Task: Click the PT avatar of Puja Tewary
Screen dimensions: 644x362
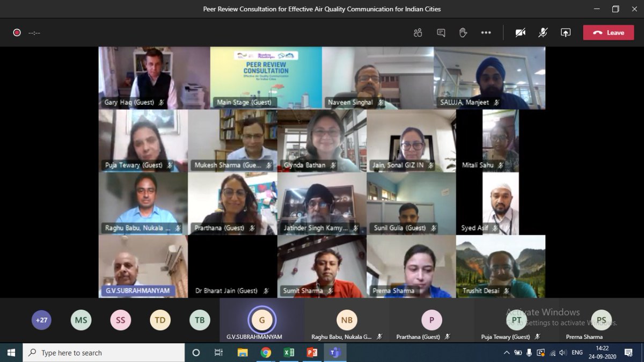Action: (516, 320)
